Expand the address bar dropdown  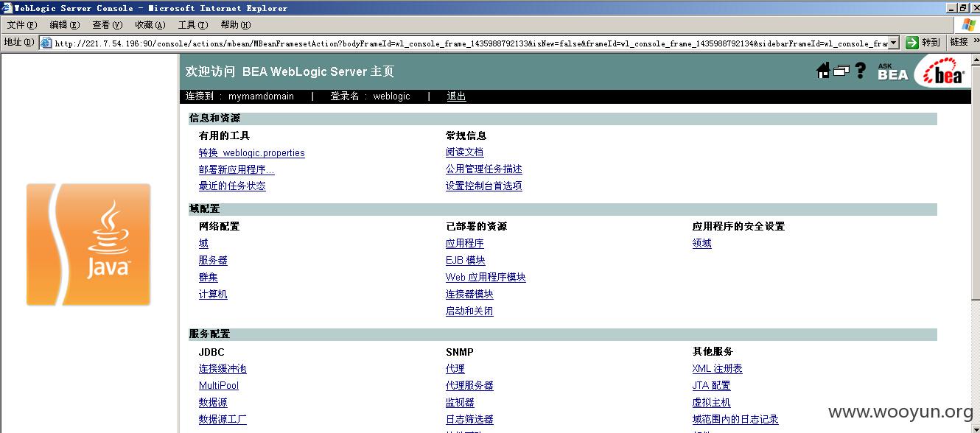pos(894,43)
